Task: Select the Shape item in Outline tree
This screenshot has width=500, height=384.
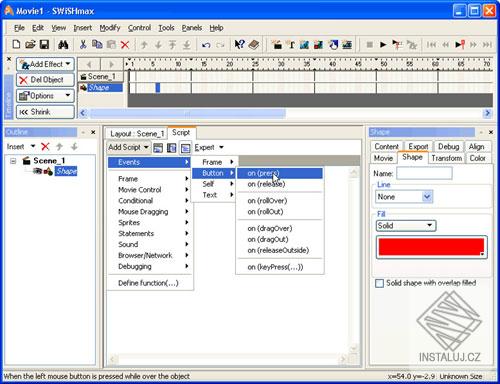Action: 66,171
